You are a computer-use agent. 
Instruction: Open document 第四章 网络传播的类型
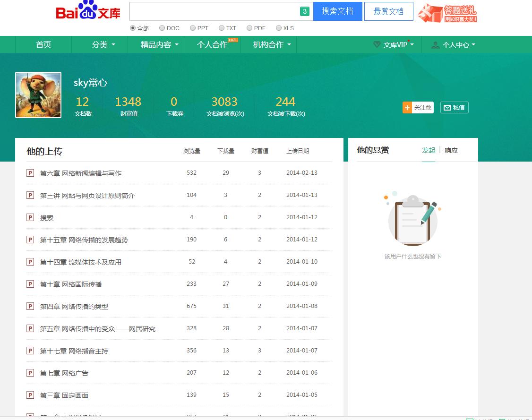tap(74, 306)
